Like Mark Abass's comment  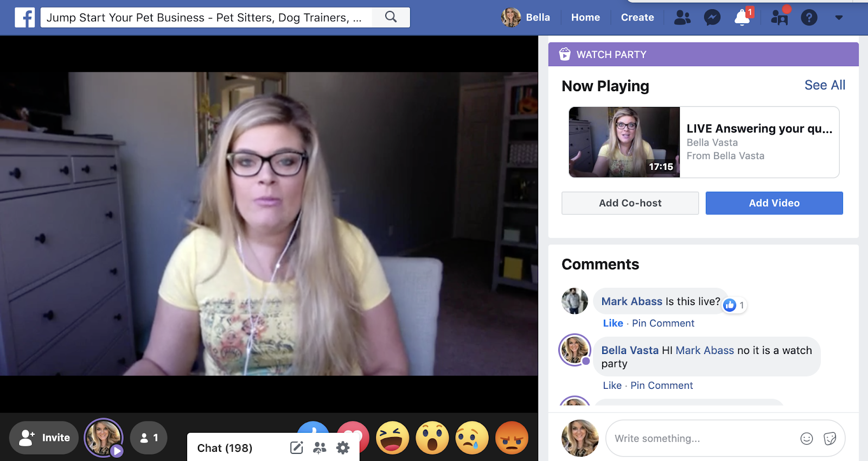tap(613, 323)
